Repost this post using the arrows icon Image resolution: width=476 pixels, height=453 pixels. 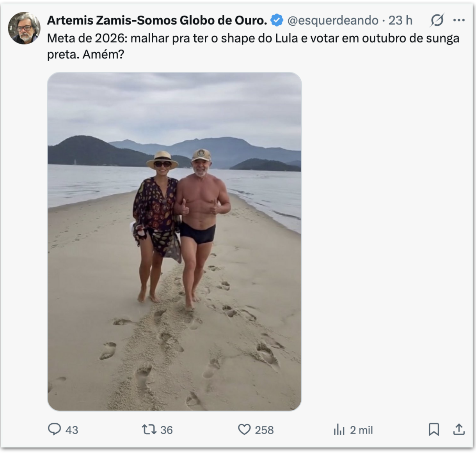coord(149,430)
